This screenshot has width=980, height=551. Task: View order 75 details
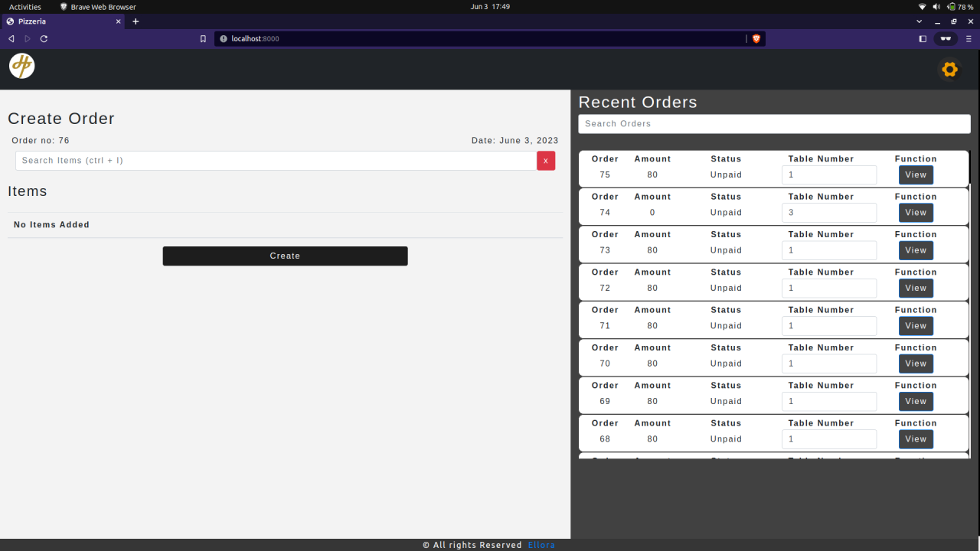click(916, 175)
